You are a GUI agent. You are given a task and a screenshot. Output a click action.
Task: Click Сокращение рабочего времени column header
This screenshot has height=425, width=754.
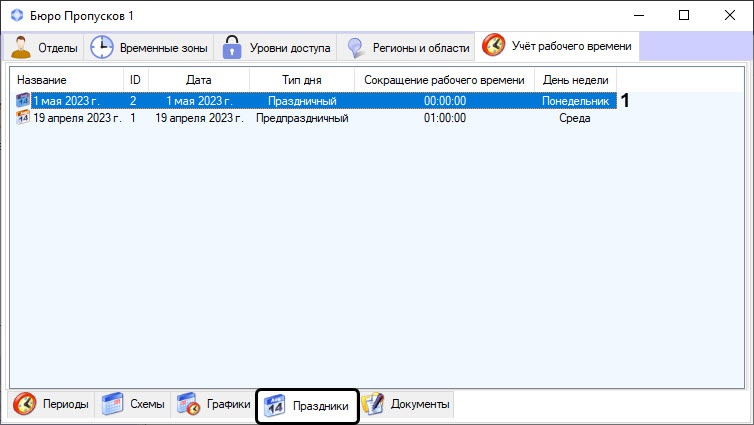point(443,79)
